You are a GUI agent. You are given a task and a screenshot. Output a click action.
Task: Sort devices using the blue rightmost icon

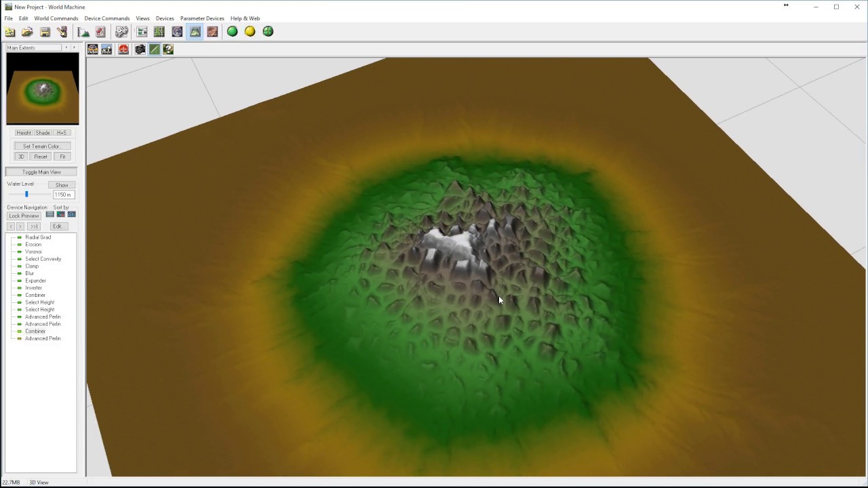tap(71, 215)
